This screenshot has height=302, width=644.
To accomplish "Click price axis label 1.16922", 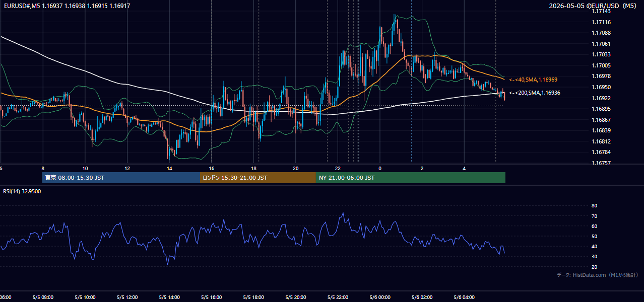I will 602,98.
